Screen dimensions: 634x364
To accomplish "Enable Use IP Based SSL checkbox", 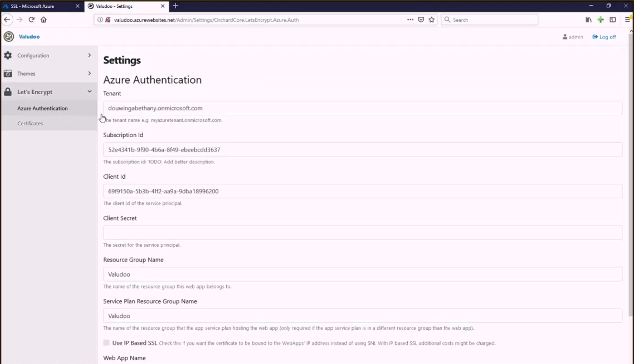I will coord(107,343).
